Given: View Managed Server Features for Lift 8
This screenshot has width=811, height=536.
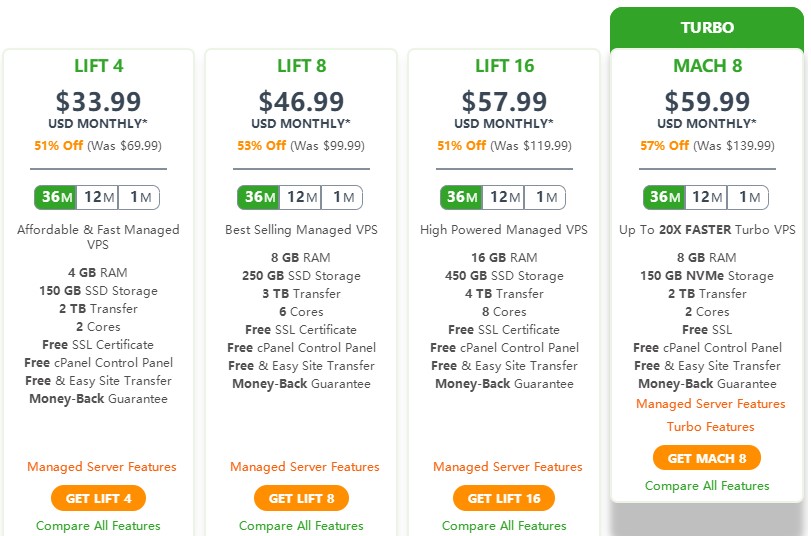Looking at the screenshot, I should point(304,467).
